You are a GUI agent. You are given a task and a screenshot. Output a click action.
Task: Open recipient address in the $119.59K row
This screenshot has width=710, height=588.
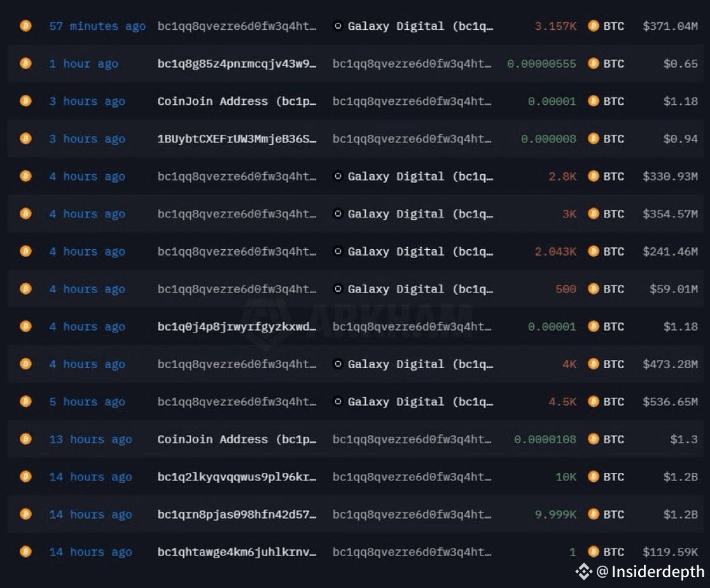412,552
